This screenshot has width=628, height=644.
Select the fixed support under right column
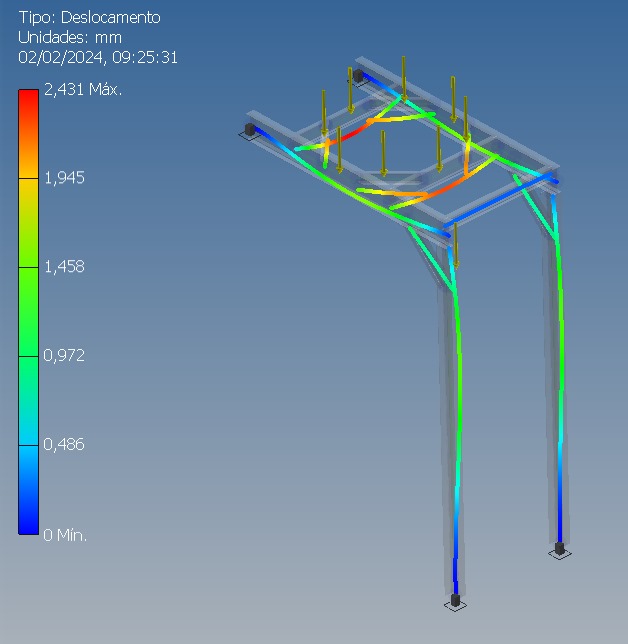tap(559, 549)
